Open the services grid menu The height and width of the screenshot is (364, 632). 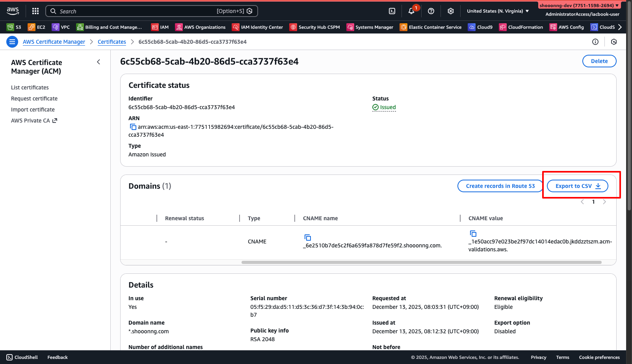(x=35, y=11)
